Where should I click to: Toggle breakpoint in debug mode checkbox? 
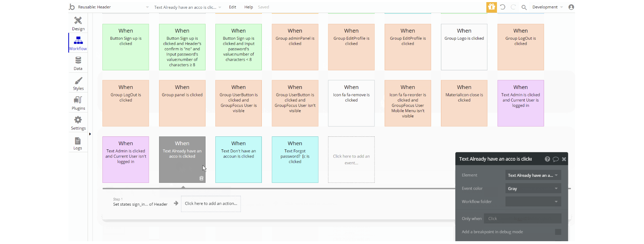point(558,232)
